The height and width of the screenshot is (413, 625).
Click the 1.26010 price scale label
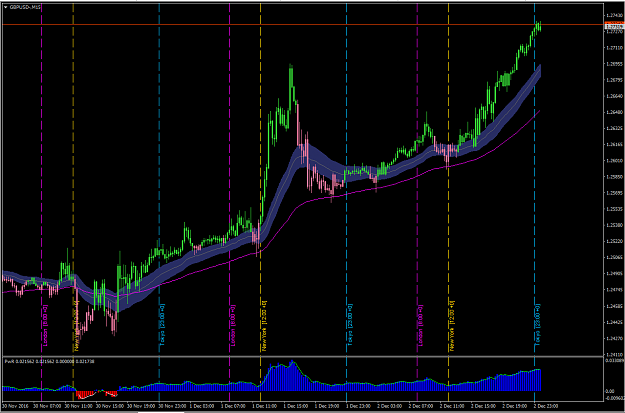[614, 160]
